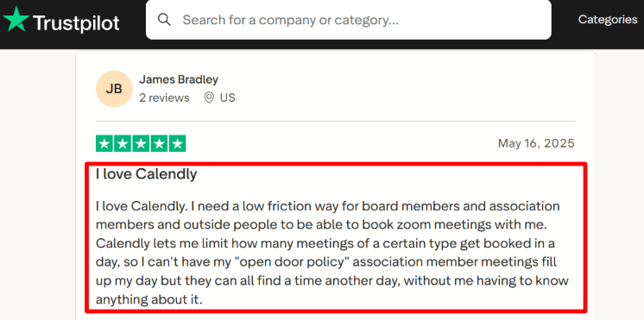
Task: Click the first green rating star
Action: click(104, 143)
